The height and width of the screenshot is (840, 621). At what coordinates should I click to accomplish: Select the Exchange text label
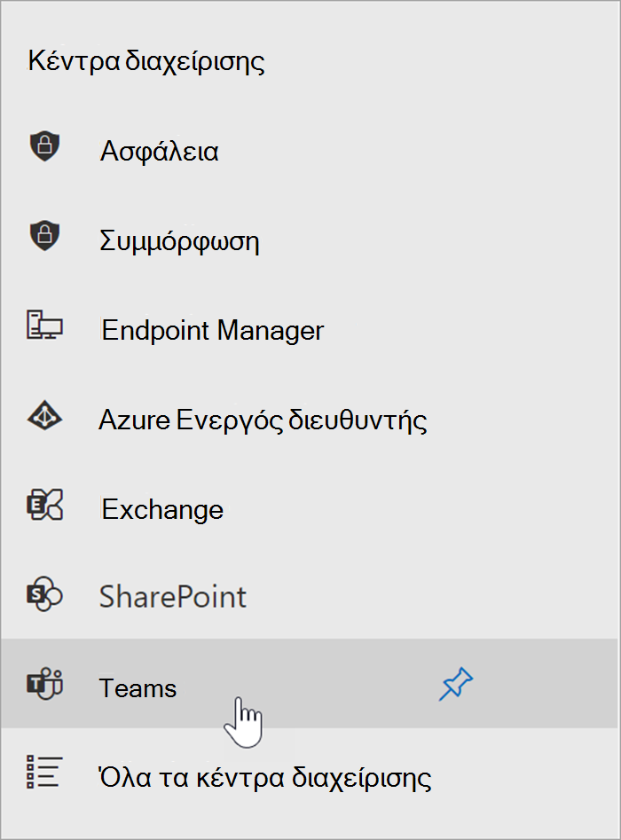pyautogui.click(x=162, y=509)
